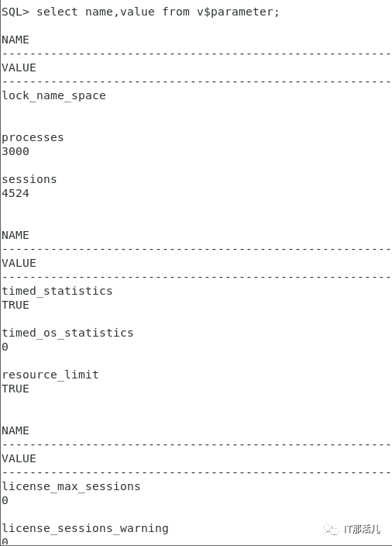Click the WeChat watermark logo icon

[331, 529]
